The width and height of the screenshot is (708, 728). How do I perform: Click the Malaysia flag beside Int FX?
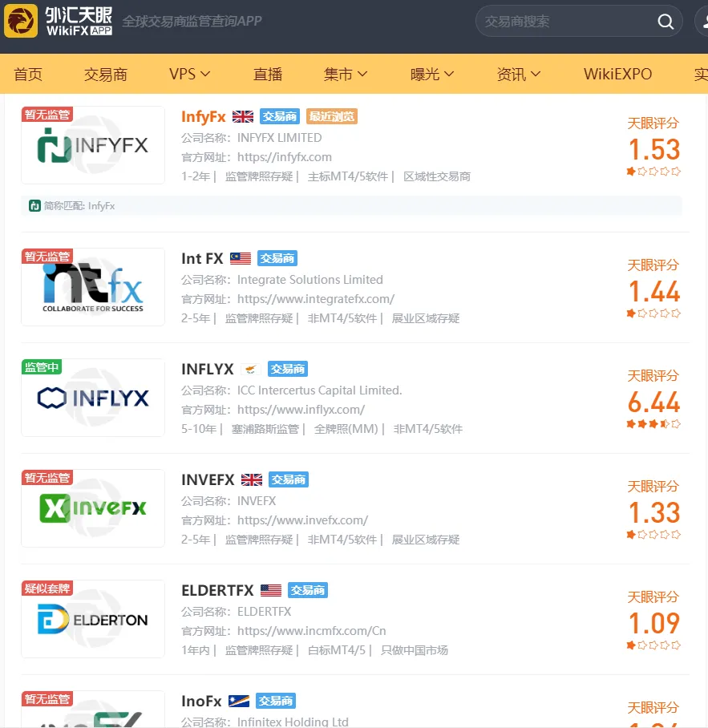point(241,258)
